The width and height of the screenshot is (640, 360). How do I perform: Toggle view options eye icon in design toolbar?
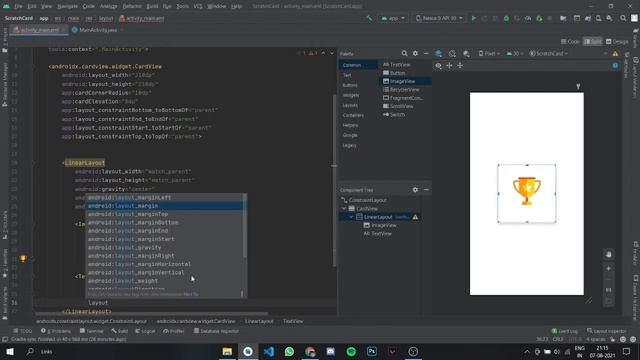click(x=438, y=65)
